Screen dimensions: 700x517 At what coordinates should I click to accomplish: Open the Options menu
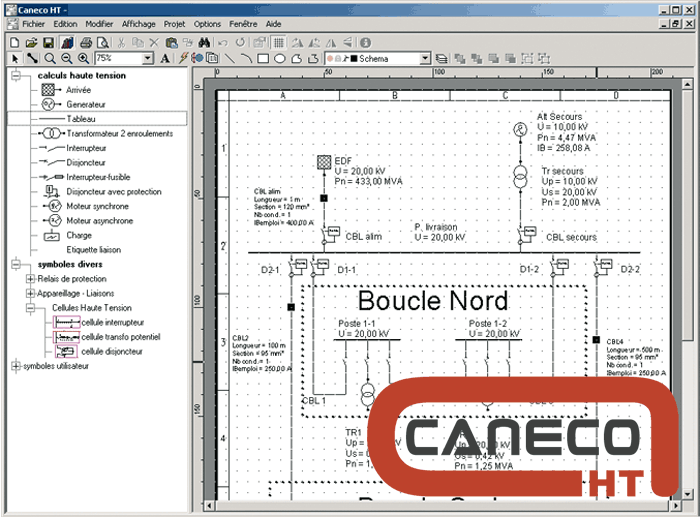coord(207,24)
